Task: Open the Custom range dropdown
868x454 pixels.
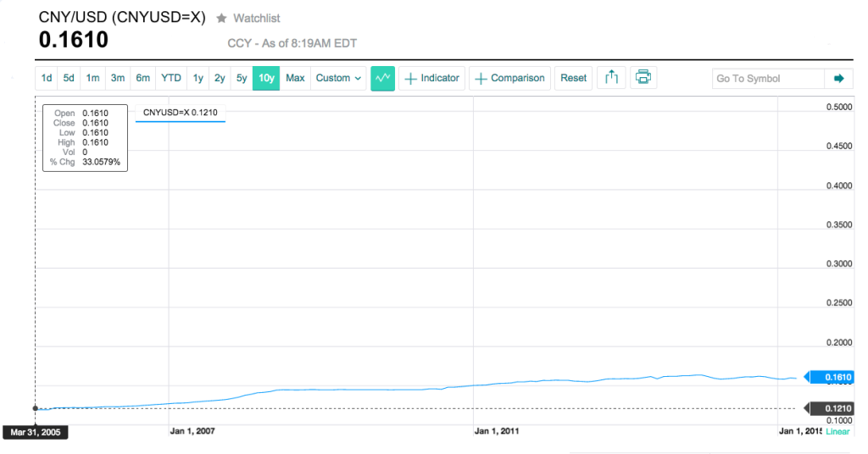Action: (338, 78)
